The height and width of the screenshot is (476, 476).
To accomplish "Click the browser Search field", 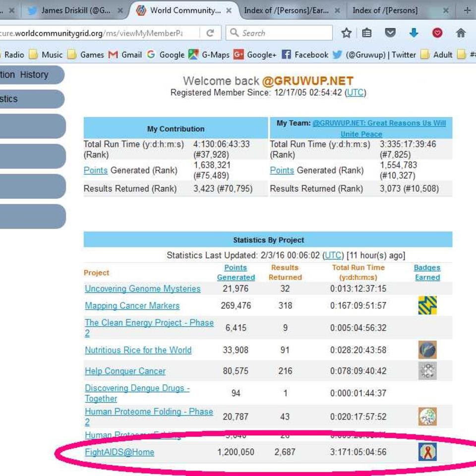I will (279, 33).
